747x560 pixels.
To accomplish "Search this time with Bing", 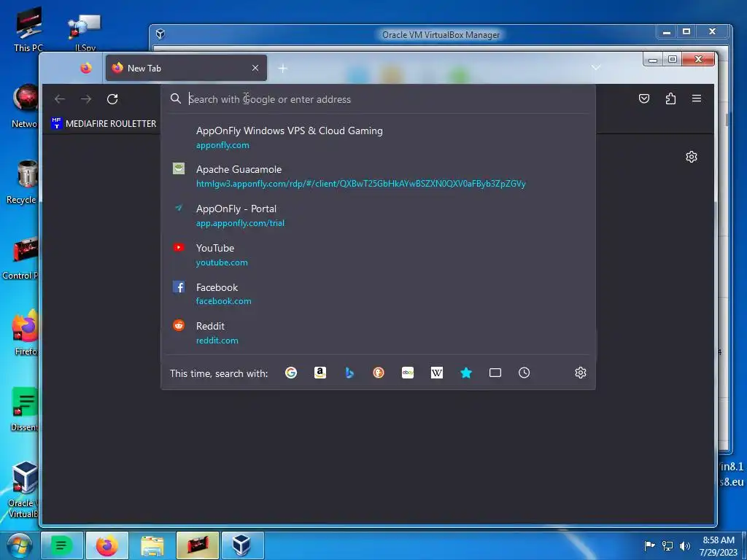I will [x=349, y=373].
